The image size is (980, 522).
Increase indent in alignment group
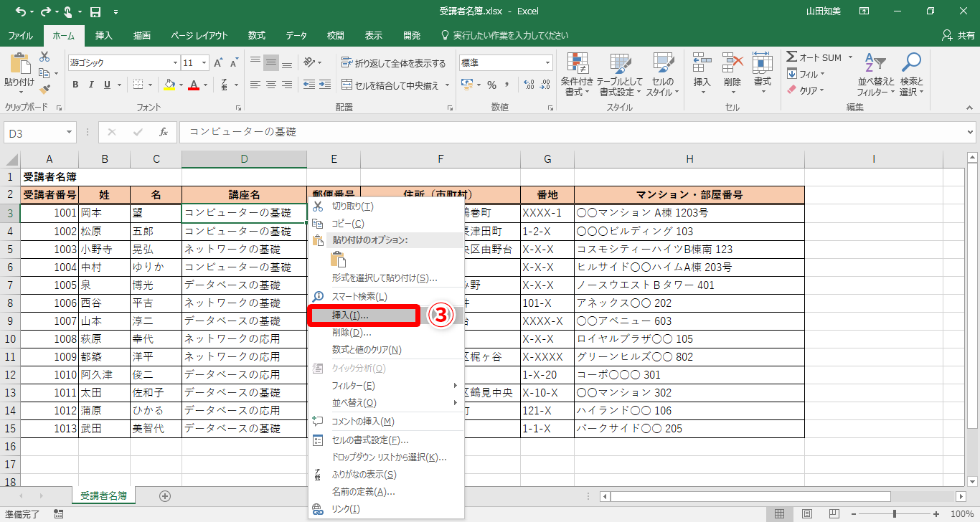(x=325, y=85)
